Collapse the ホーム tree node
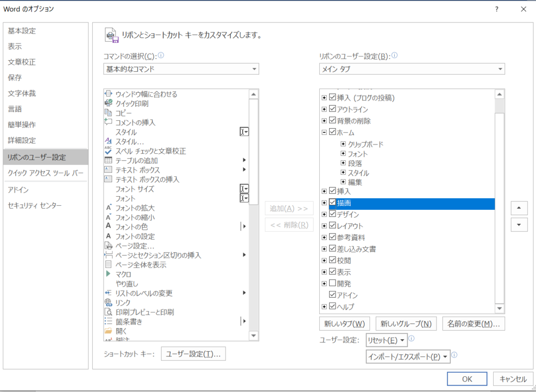The width and height of the screenshot is (536, 392). [324, 132]
